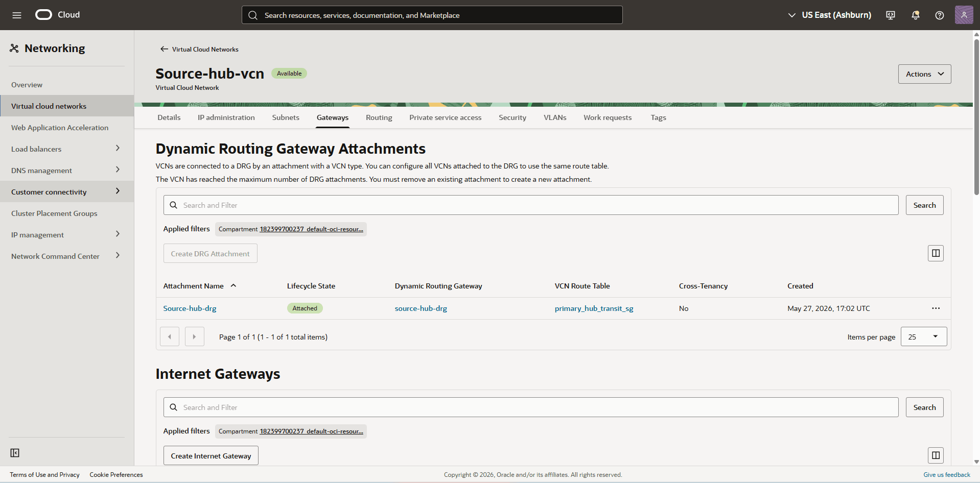Viewport: 980px width, 483px height.
Task: Click the Networking service icon in sidebar
Action: [x=14, y=49]
